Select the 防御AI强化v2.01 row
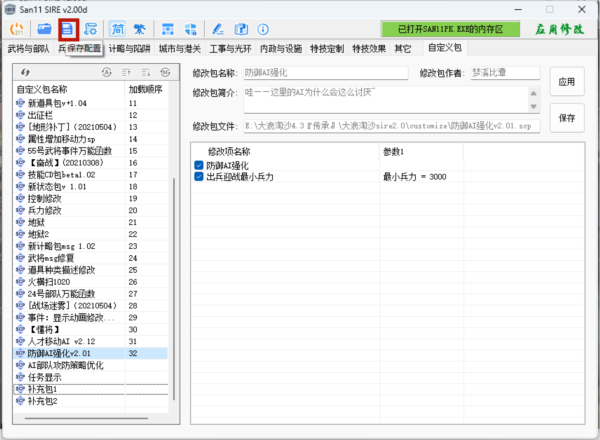The width and height of the screenshot is (600, 440). 91,353
